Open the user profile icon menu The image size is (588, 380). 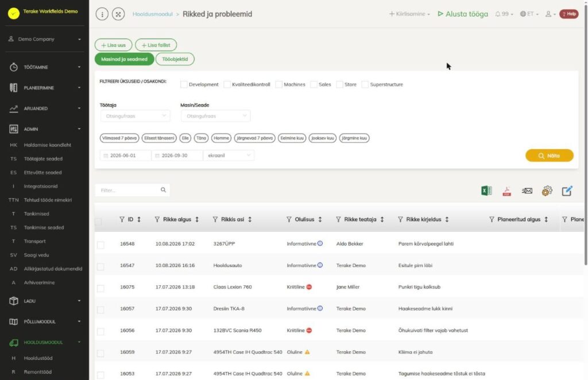coord(550,14)
